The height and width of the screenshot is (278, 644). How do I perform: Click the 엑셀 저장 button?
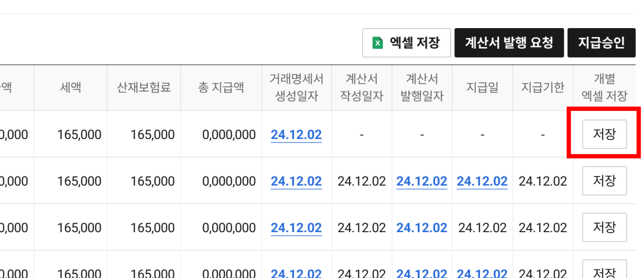pyautogui.click(x=407, y=43)
